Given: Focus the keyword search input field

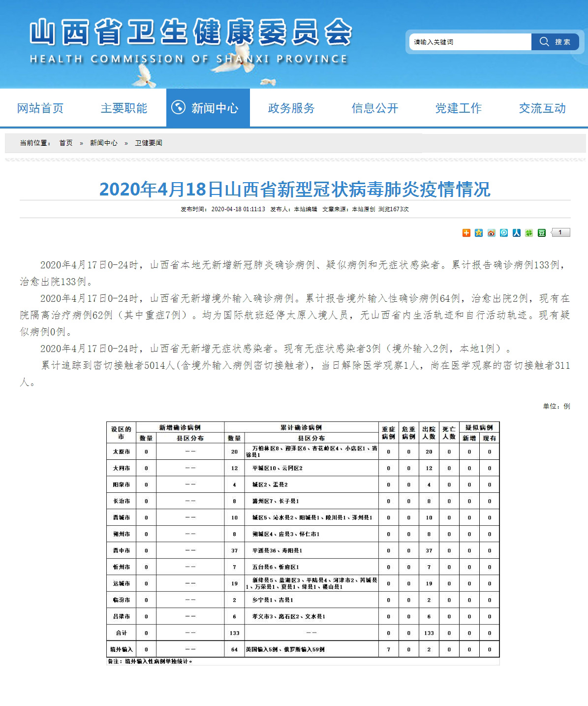Looking at the screenshot, I should 470,42.
